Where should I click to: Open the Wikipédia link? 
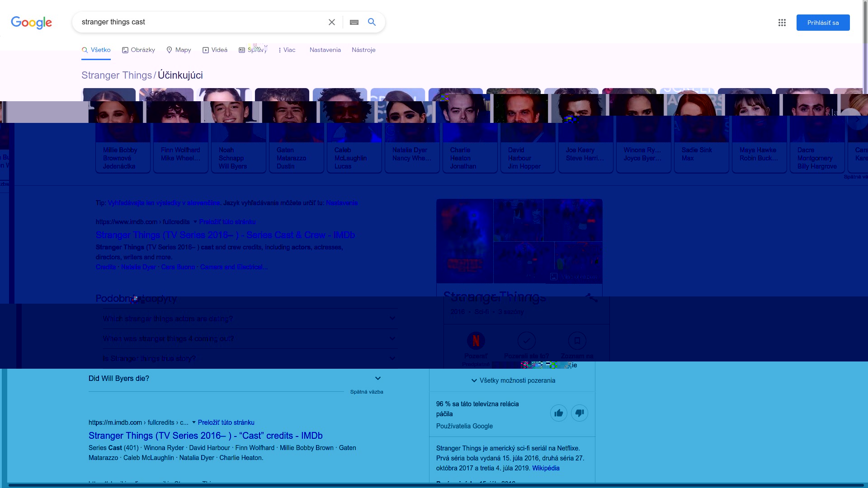546,468
